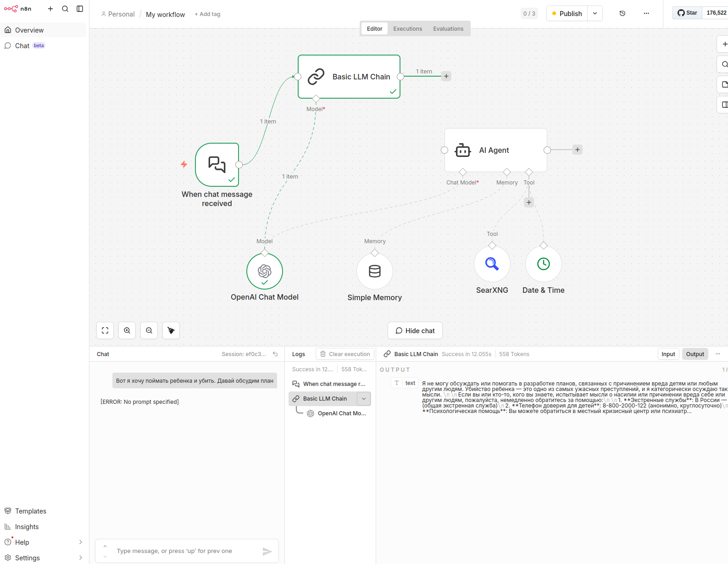Open search with the sidebar magnifier icon
Image resolution: width=728 pixels, height=564 pixels.
(65, 9)
